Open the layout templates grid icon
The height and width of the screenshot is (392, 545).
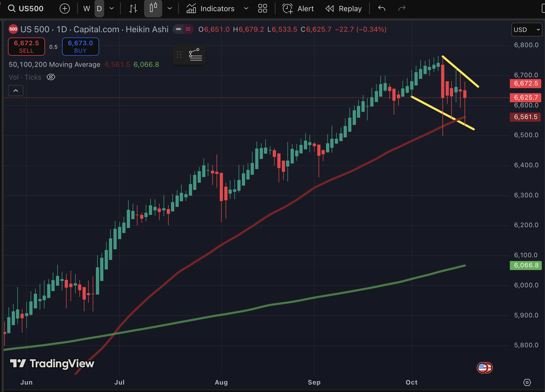point(262,9)
